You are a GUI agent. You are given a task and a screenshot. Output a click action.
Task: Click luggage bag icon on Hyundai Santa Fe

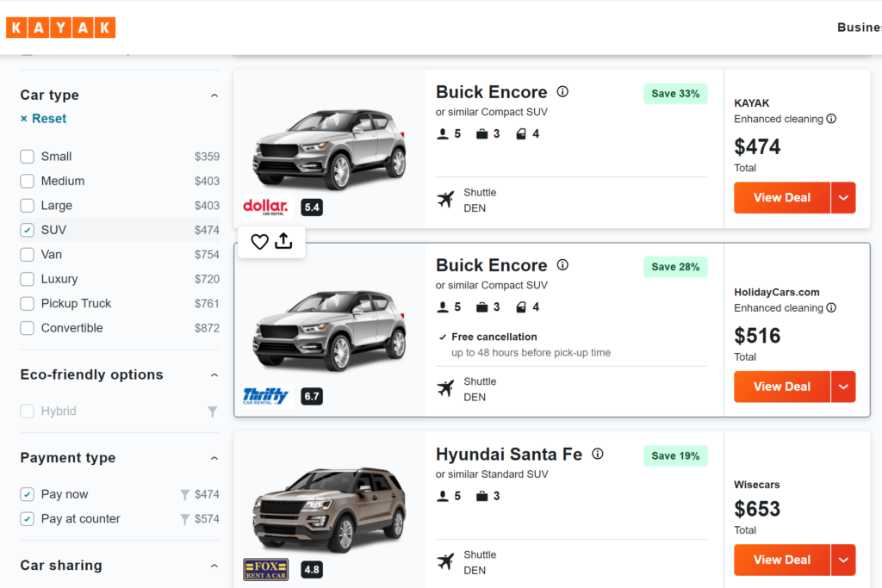click(481, 496)
